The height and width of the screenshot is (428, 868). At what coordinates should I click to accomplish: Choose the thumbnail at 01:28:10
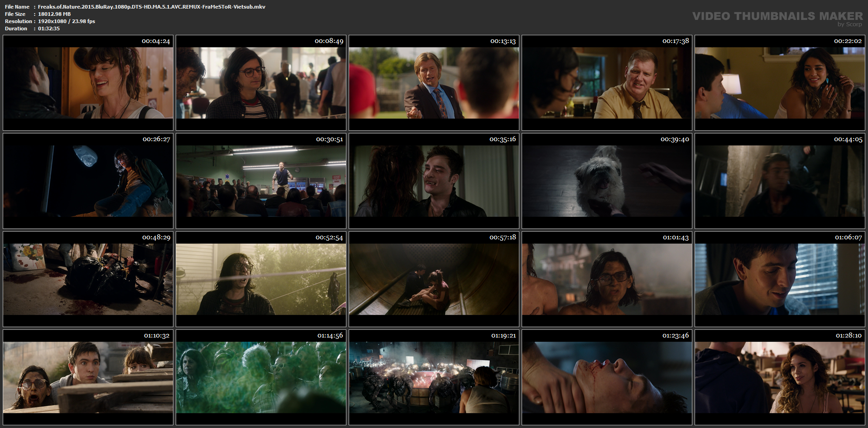(x=780, y=377)
